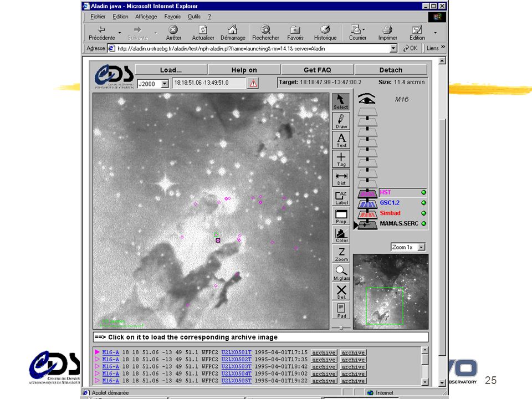Go to Démarrage home page

(233, 33)
